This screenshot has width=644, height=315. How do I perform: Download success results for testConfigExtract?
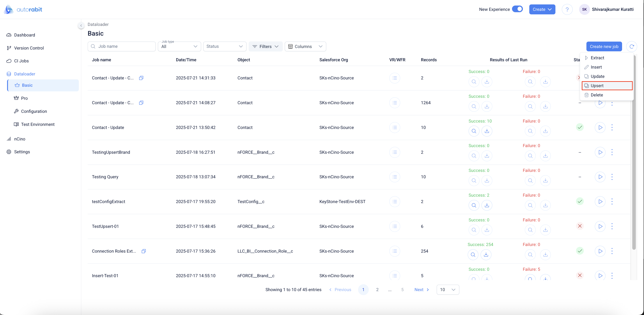(x=487, y=205)
